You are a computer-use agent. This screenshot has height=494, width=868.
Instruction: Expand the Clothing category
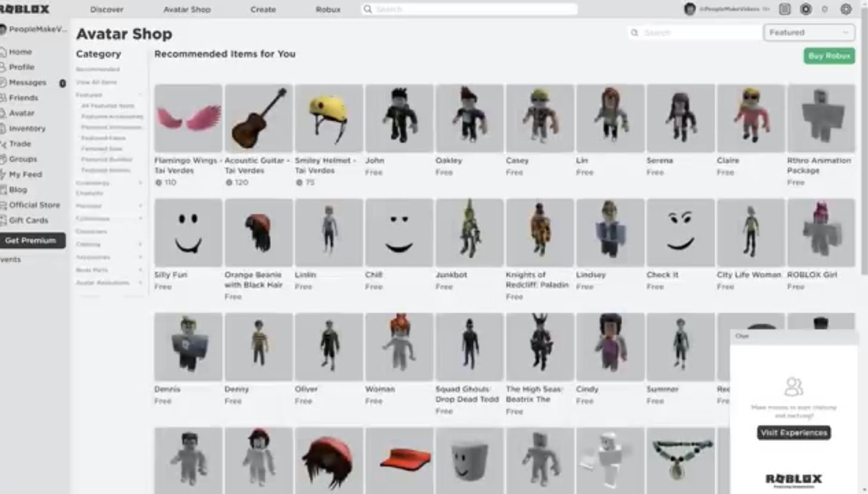(x=140, y=244)
